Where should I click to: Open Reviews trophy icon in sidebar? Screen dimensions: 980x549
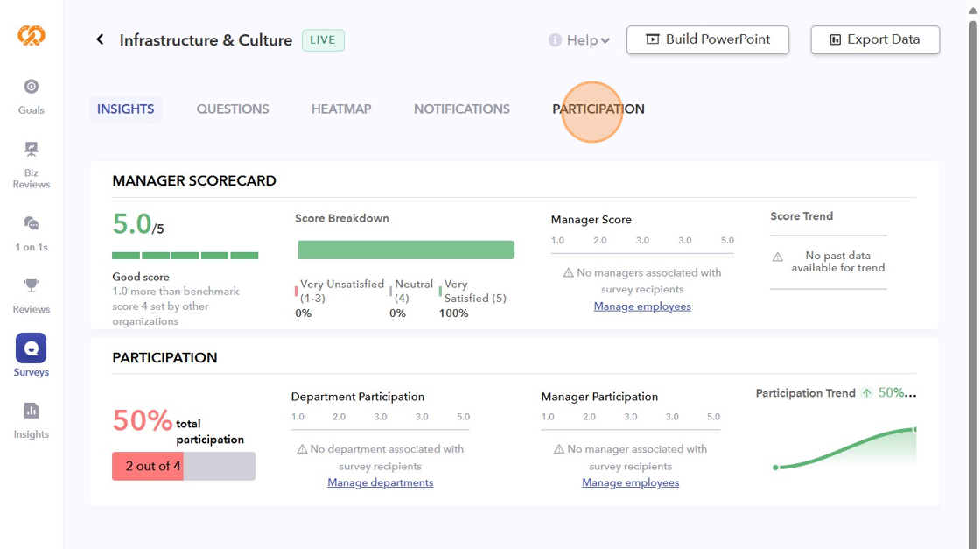point(31,285)
